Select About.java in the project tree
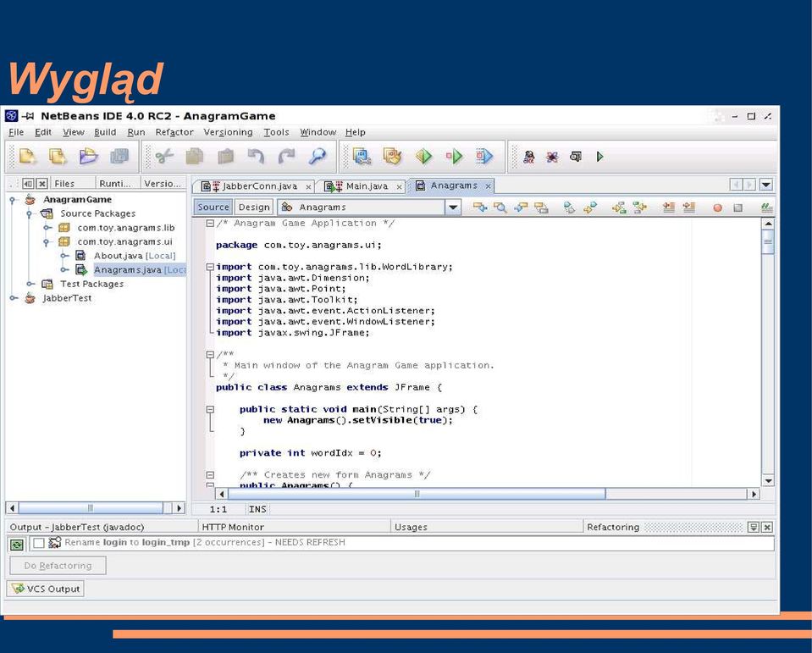The height and width of the screenshot is (653, 812). 134,256
